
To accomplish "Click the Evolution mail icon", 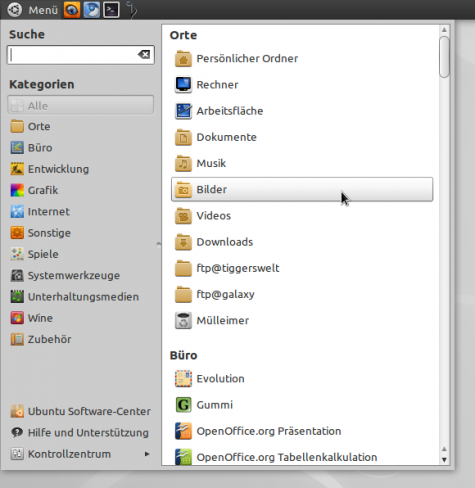I will (183, 379).
